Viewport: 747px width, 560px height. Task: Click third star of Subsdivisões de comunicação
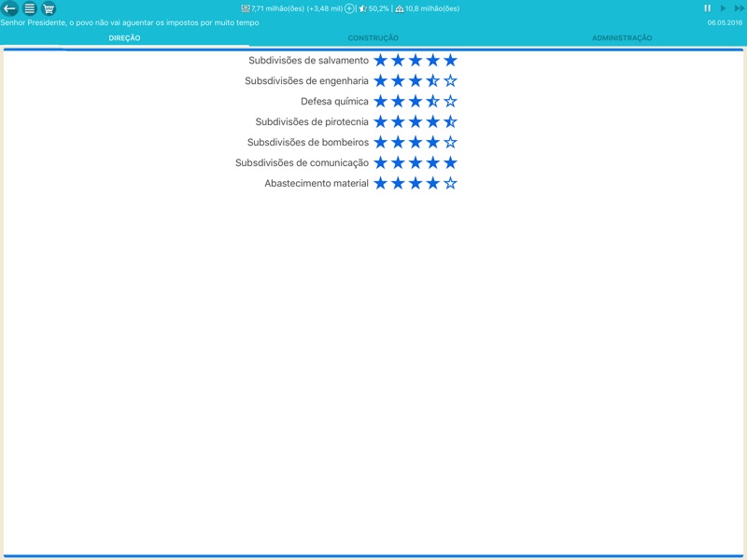[416, 162]
